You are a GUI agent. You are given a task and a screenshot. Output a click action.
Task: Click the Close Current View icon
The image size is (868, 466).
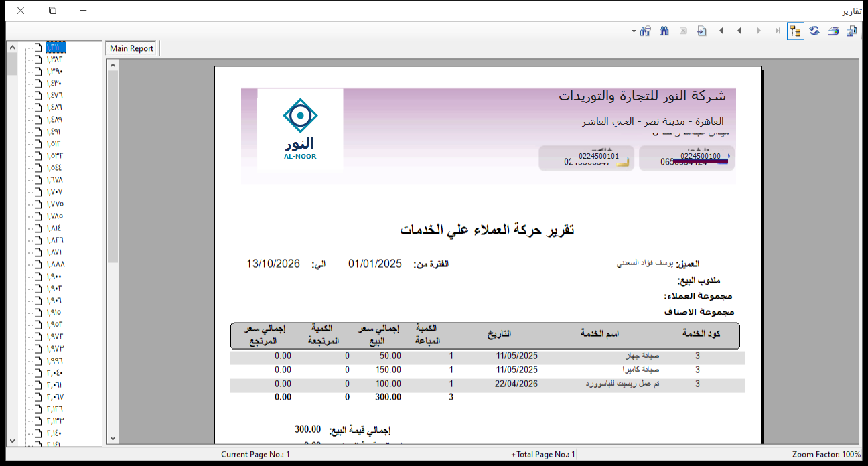683,31
